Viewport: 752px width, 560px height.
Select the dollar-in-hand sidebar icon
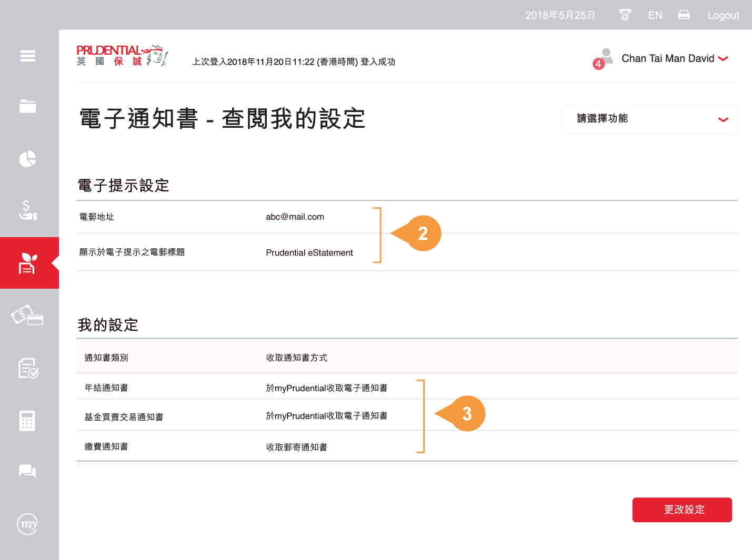tap(28, 210)
